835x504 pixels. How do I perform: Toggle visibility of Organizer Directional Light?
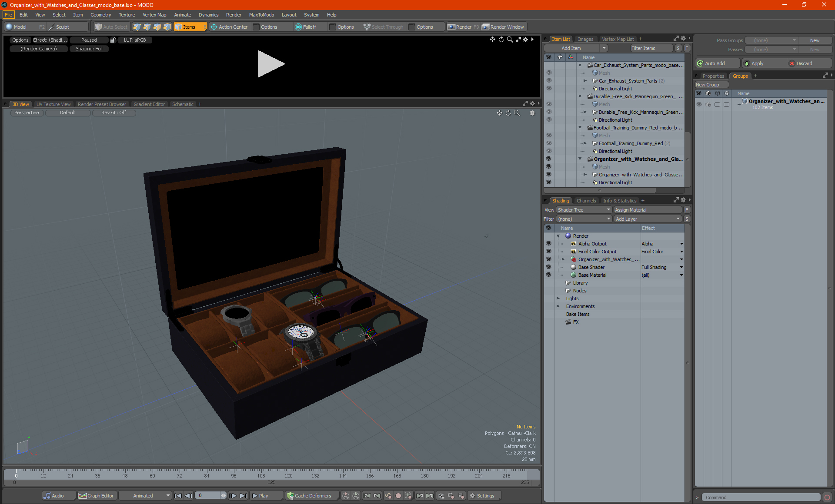(x=548, y=182)
